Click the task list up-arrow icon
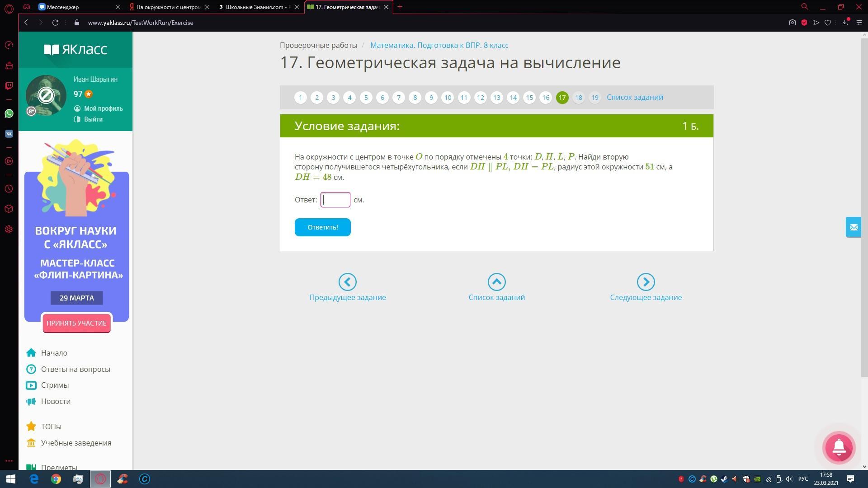The height and width of the screenshot is (488, 868). pos(496,282)
